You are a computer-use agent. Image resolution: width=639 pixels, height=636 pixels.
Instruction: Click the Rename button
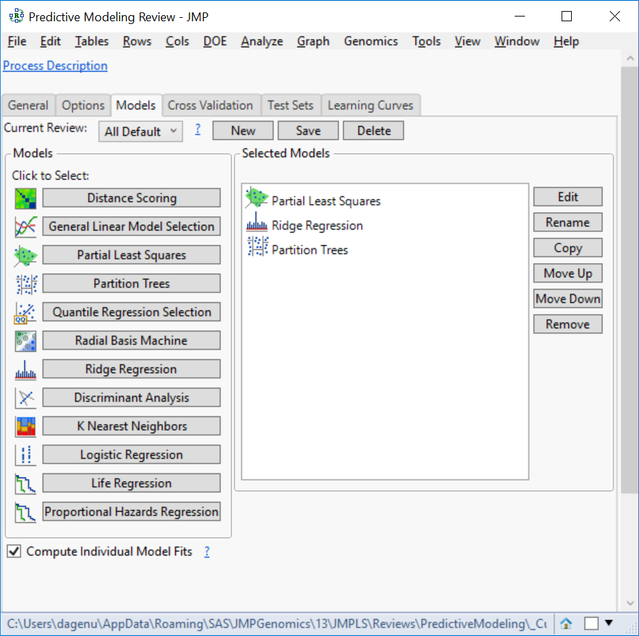point(568,222)
